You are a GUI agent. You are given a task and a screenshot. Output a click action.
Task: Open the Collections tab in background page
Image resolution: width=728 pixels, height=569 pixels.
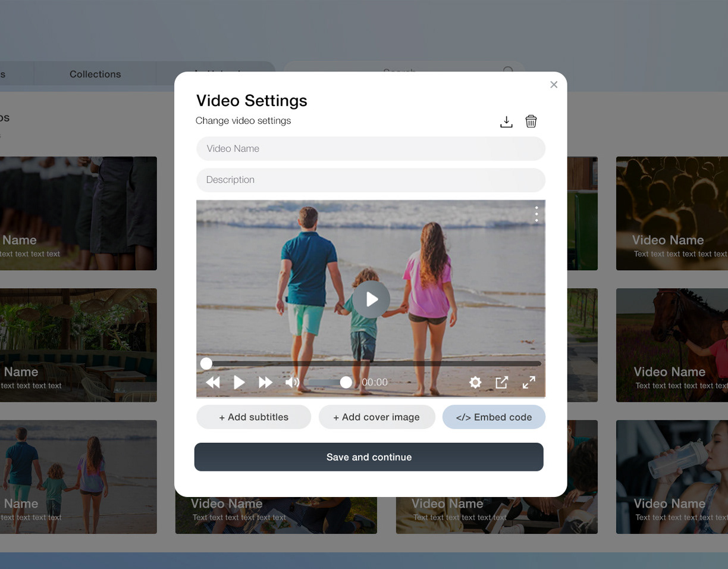95,74
